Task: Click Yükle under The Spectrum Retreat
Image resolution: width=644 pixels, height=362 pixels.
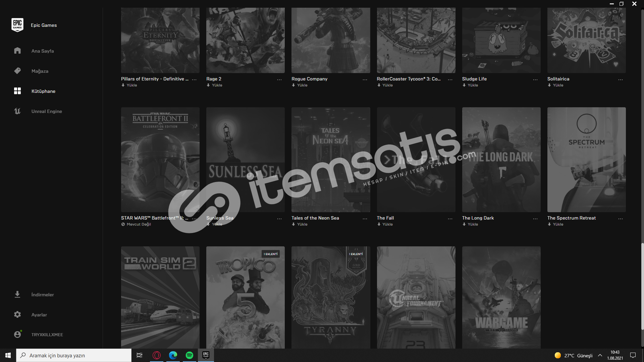Action: click(x=555, y=224)
